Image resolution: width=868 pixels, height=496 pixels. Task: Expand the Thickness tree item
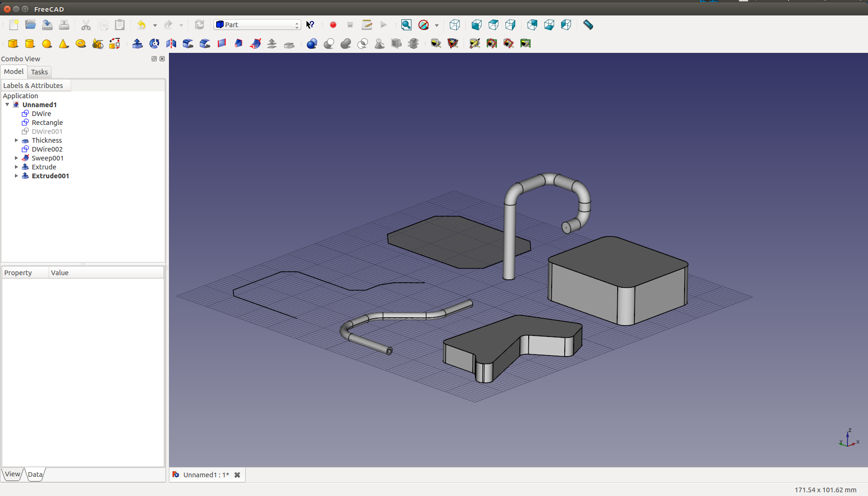tap(16, 140)
